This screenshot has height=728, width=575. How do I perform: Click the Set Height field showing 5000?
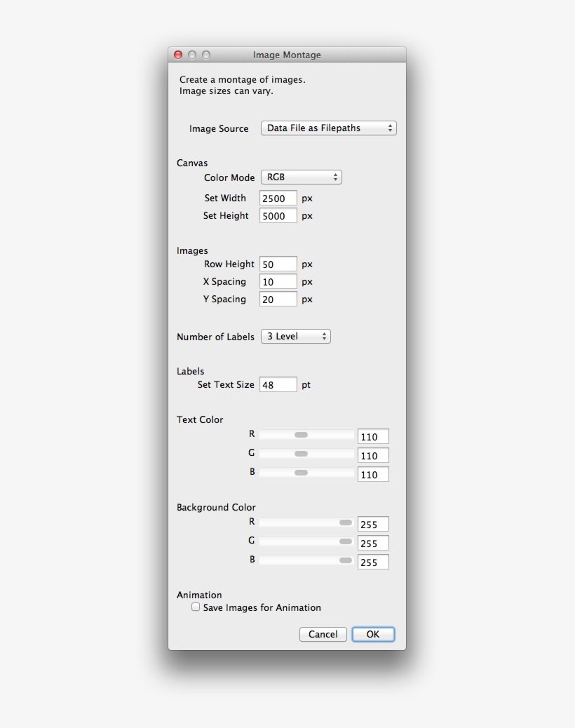tap(278, 216)
